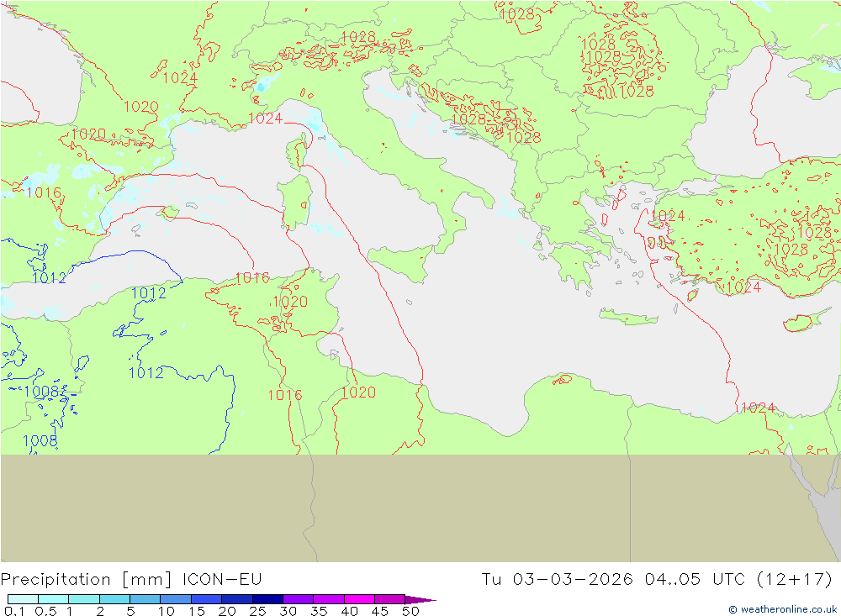This screenshot has height=616, width=841.
Task: Click the red 1020 label over western France
Action: click(x=141, y=107)
